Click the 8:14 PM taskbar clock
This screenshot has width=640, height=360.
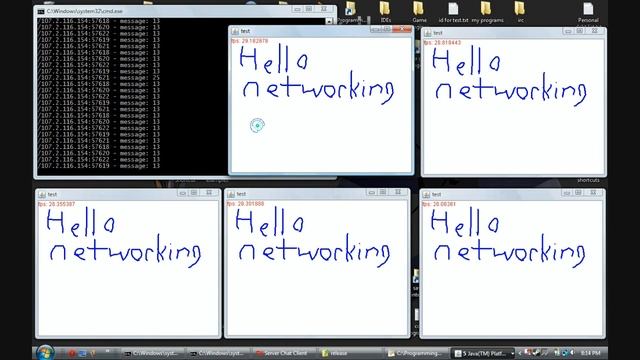(x=590, y=353)
